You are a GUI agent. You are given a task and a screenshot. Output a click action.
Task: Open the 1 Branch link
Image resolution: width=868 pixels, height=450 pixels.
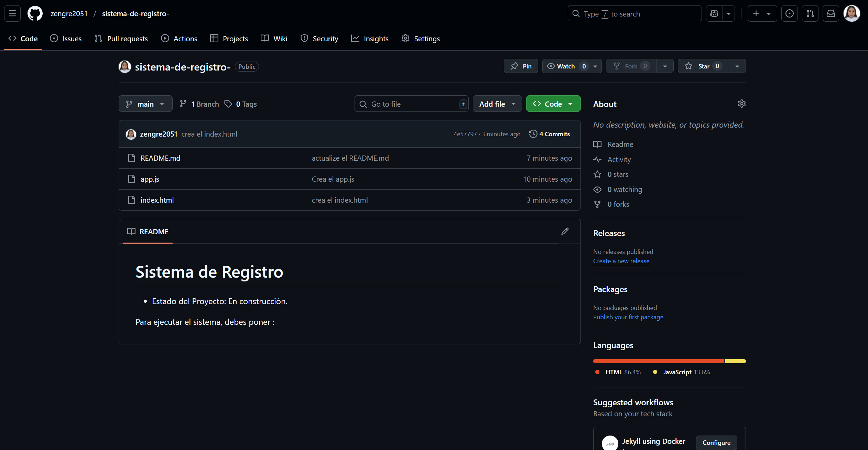pos(199,104)
